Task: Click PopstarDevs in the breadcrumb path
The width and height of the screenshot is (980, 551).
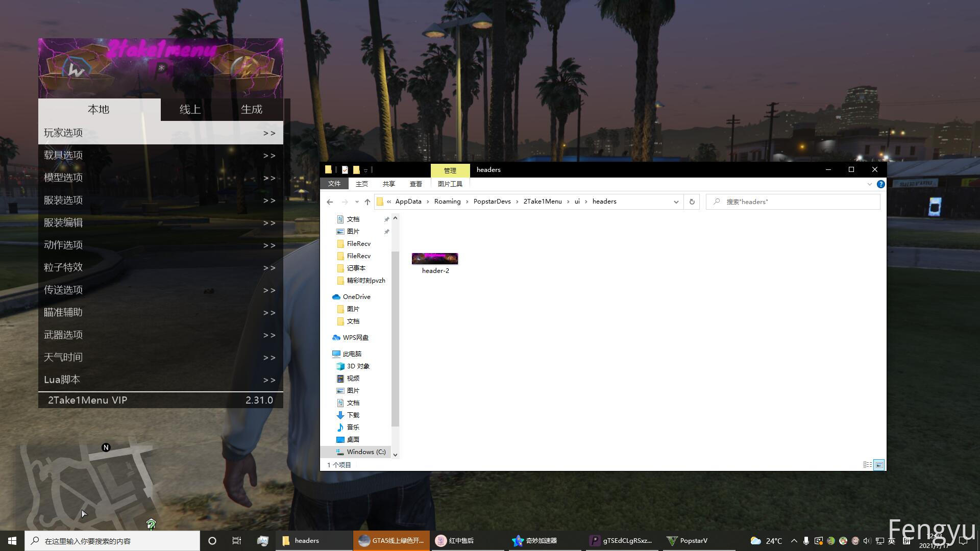Action: point(492,202)
